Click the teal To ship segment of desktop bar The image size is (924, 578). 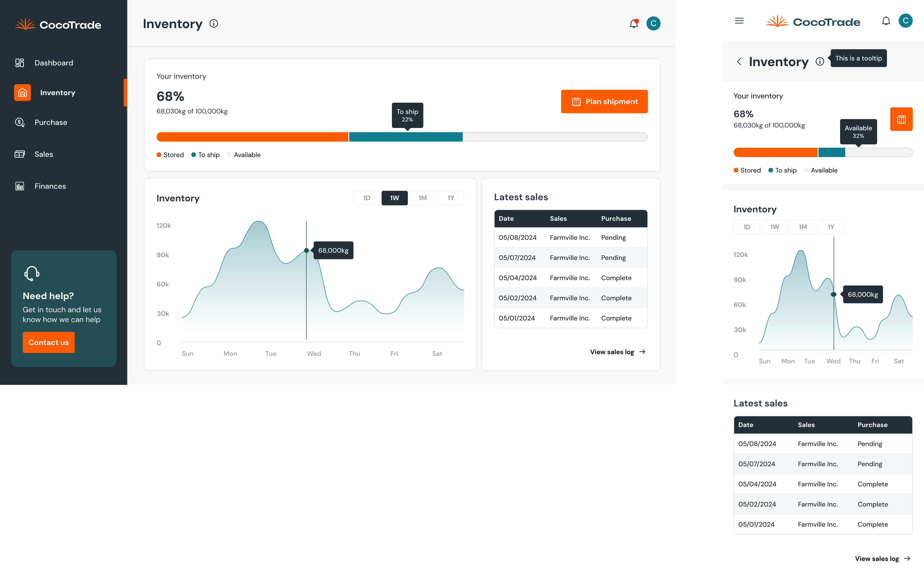[x=406, y=137]
